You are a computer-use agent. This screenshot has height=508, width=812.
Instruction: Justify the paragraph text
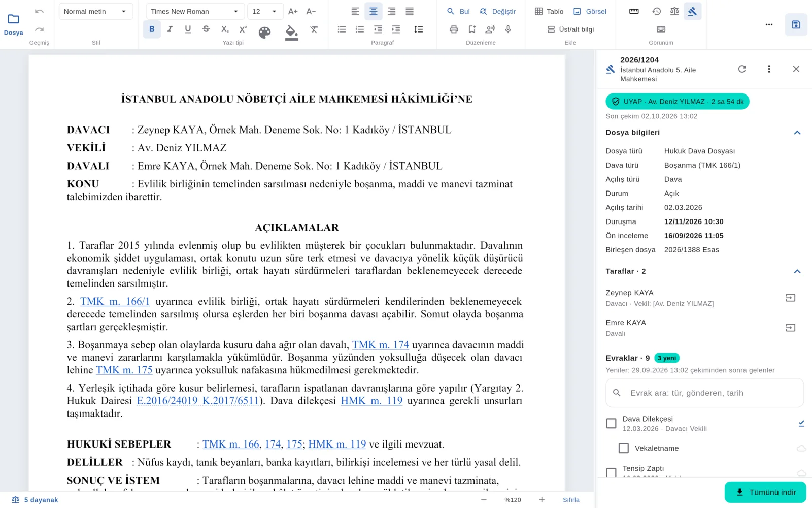410,11
